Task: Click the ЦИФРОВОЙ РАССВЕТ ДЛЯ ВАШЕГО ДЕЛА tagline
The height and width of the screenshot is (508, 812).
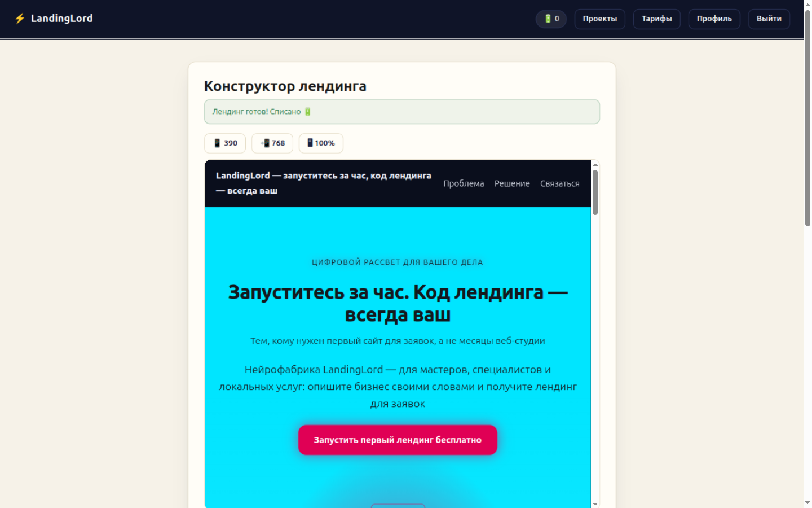Action: (x=398, y=262)
